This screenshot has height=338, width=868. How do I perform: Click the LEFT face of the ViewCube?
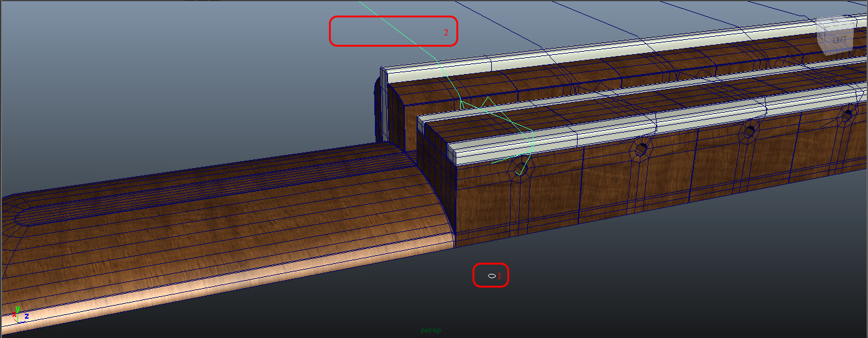tap(839, 40)
